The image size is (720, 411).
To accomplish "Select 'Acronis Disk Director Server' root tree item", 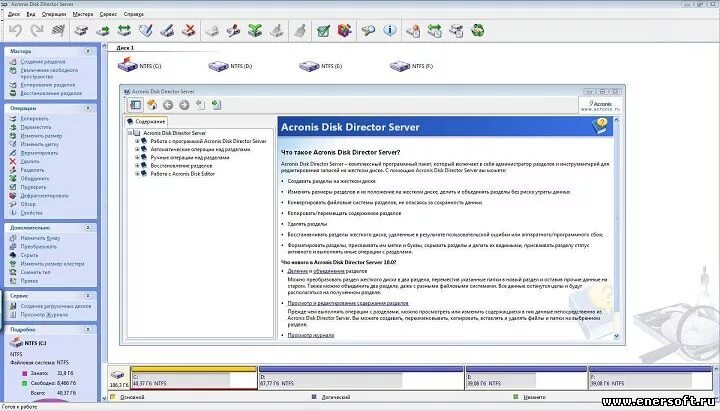I will [x=174, y=133].
